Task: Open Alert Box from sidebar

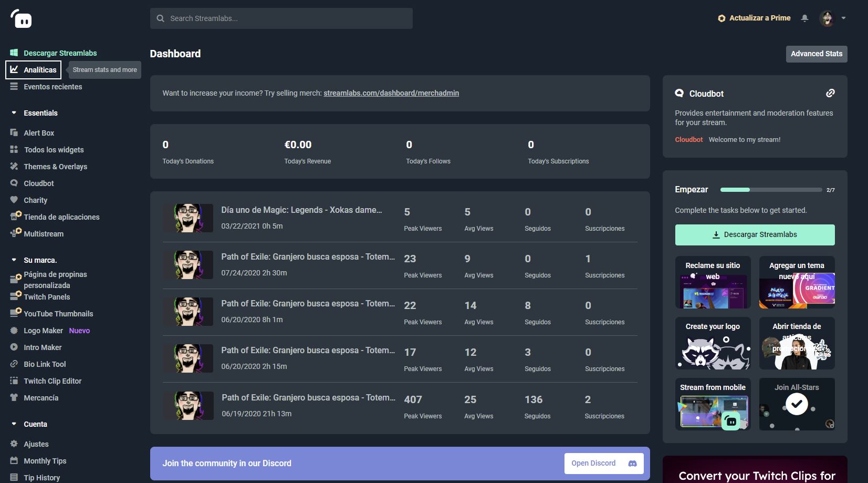Action: (38, 133)
